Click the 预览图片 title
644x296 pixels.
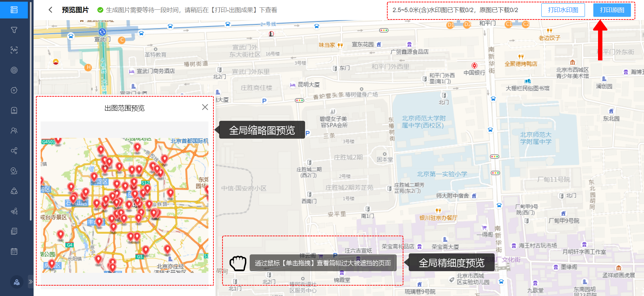click(75, 10)
